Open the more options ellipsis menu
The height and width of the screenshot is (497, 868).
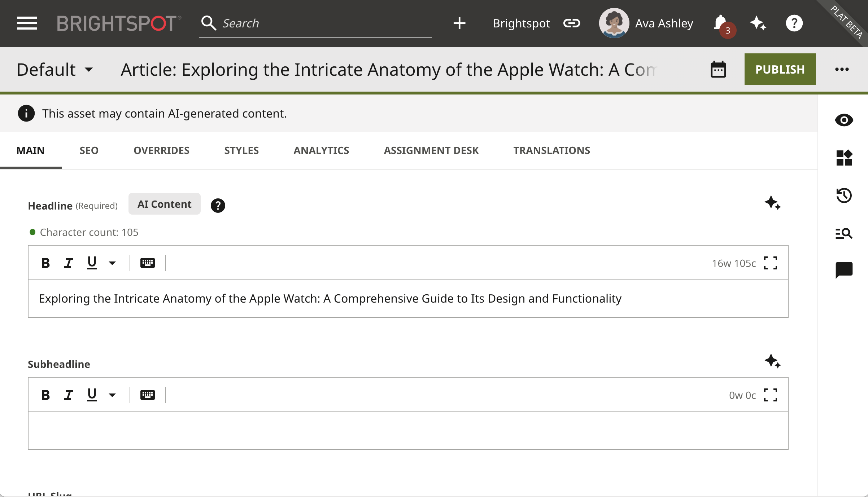[x=842, y=69]
